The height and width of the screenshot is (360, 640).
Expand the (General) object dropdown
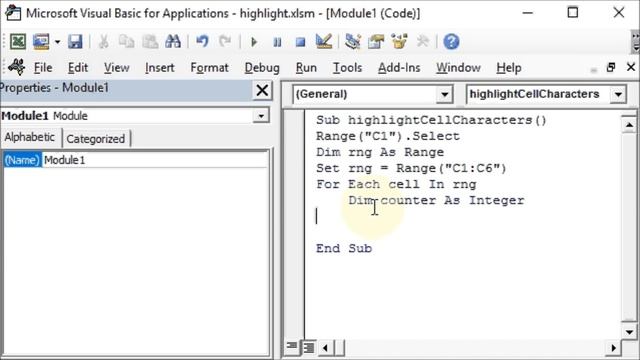[x=444, y=94]
